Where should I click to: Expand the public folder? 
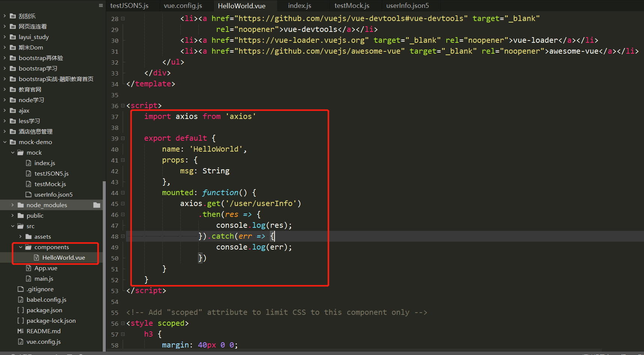click(13, 216)
